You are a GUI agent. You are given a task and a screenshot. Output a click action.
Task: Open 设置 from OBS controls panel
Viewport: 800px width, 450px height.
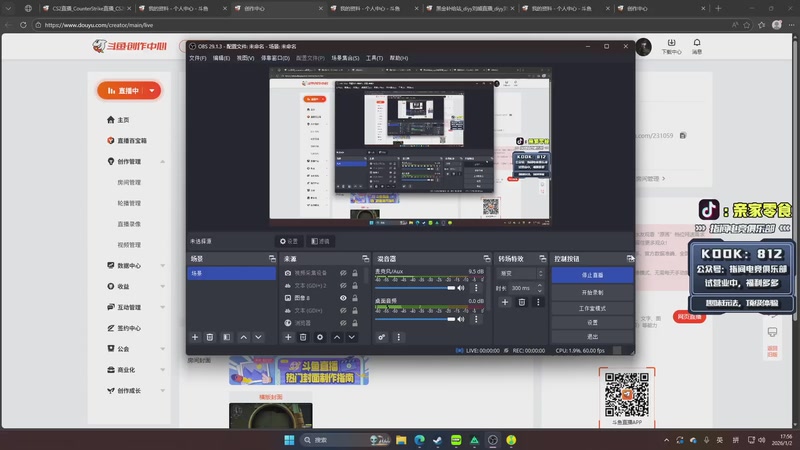point(592,322)
